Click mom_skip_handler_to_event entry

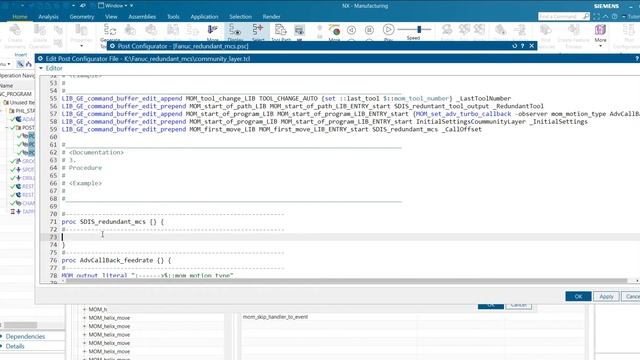coord(275,317)
